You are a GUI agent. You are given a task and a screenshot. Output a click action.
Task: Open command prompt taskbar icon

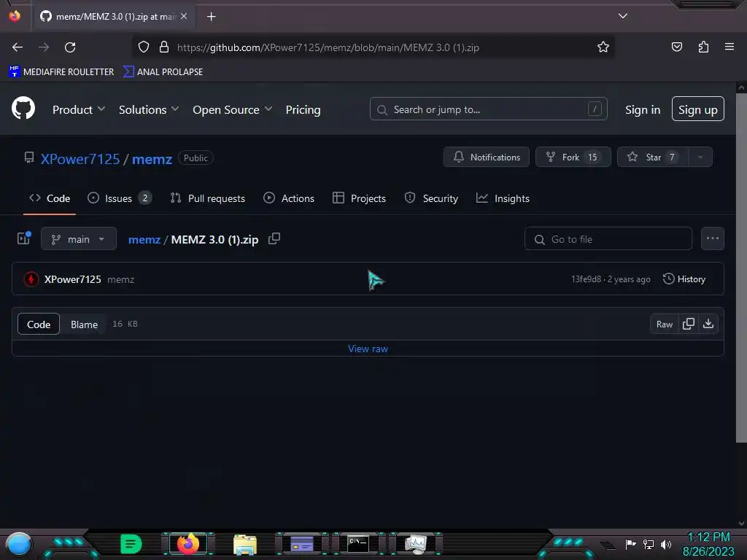[x=357, y=544]
